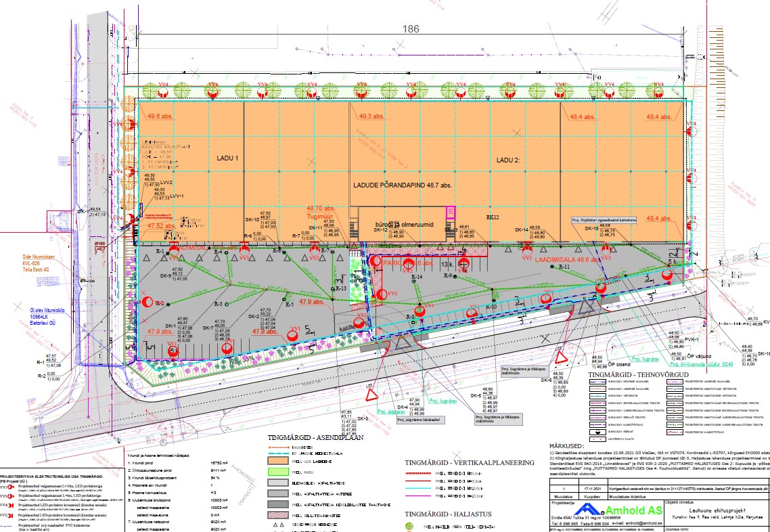This screenshot has height=532, width=770.
Task: Click the '17.11.2021' revision date cell
Action: [x=593, y=489]
